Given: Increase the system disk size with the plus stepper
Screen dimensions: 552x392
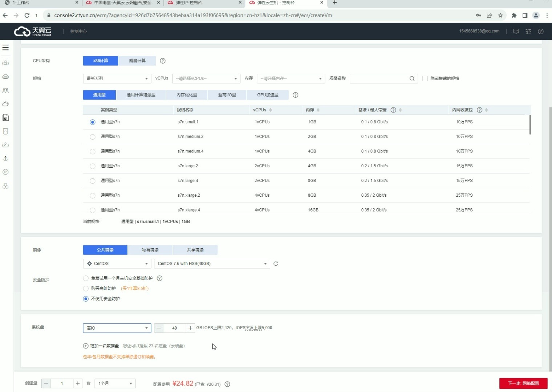Looking at the screenshot, I should pyautogui.click(x=190, y=328).
